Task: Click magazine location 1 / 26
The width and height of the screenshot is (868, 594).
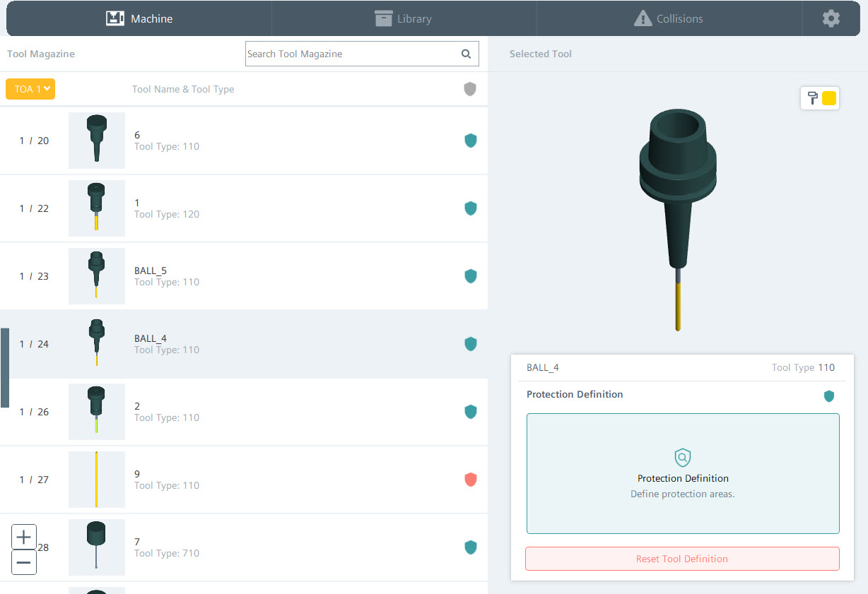Action: click(34, 412)
